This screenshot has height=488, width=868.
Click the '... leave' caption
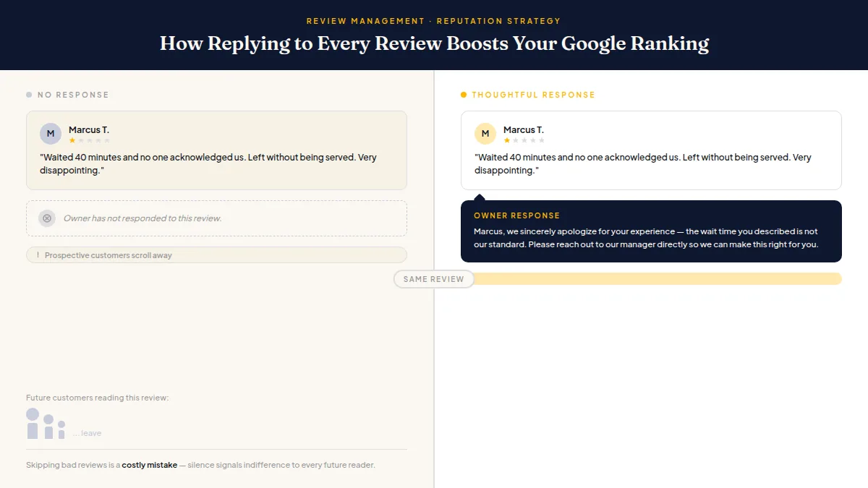tap(87, 433)
